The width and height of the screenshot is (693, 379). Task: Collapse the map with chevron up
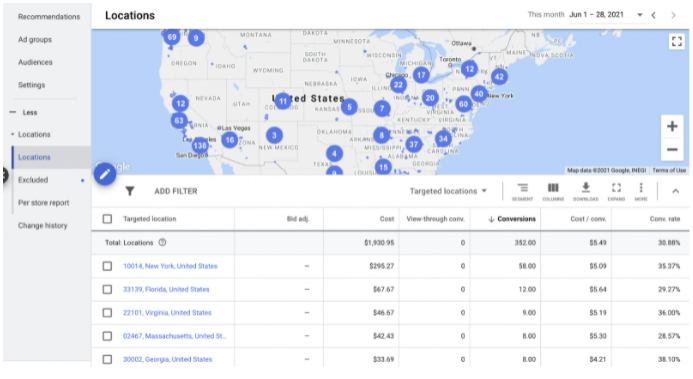675,191
